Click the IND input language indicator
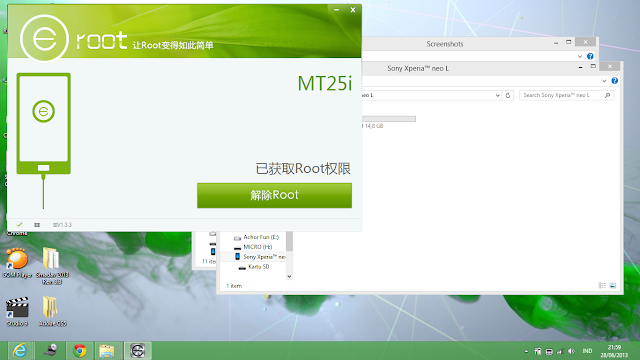640x360 pixels. [x=587, y=351]
